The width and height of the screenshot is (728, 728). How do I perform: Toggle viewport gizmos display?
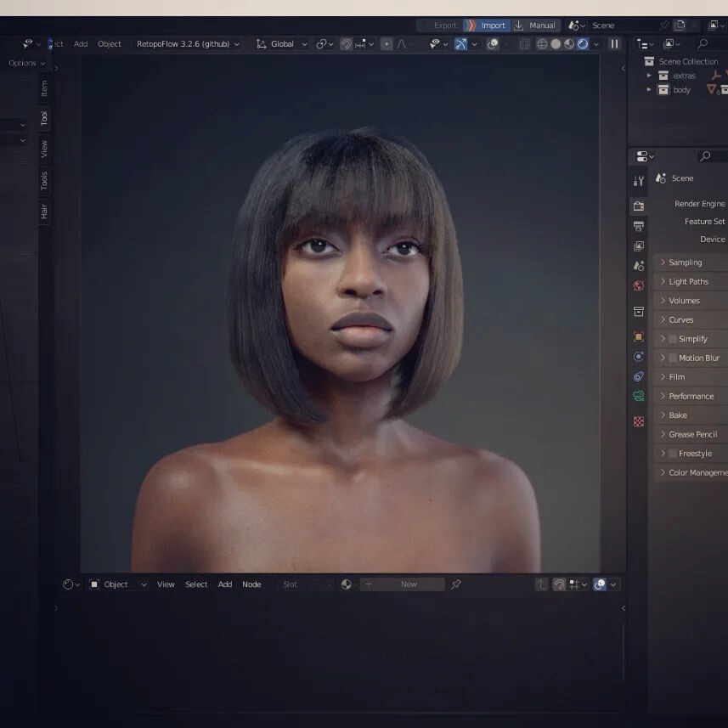point(460,44)
